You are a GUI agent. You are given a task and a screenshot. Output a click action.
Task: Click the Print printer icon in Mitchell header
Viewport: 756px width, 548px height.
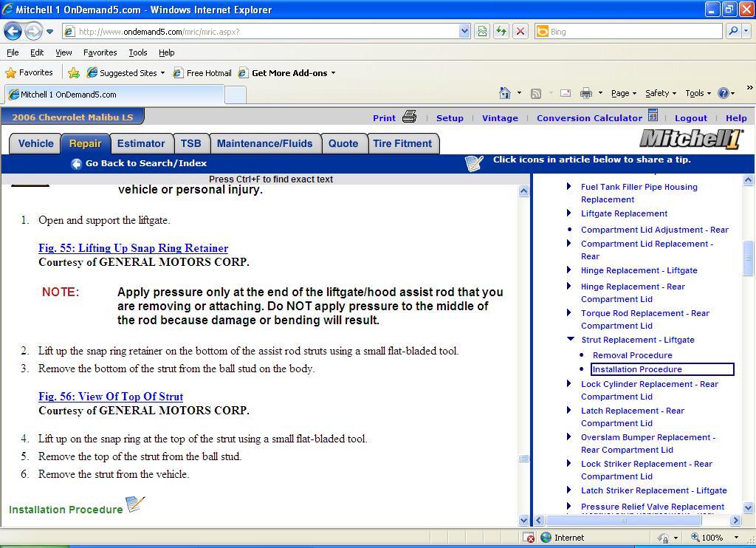(x=409, y=117)
